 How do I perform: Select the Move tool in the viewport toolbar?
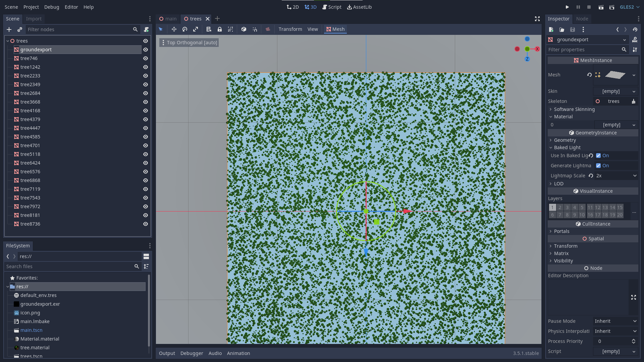click(174, 29)
